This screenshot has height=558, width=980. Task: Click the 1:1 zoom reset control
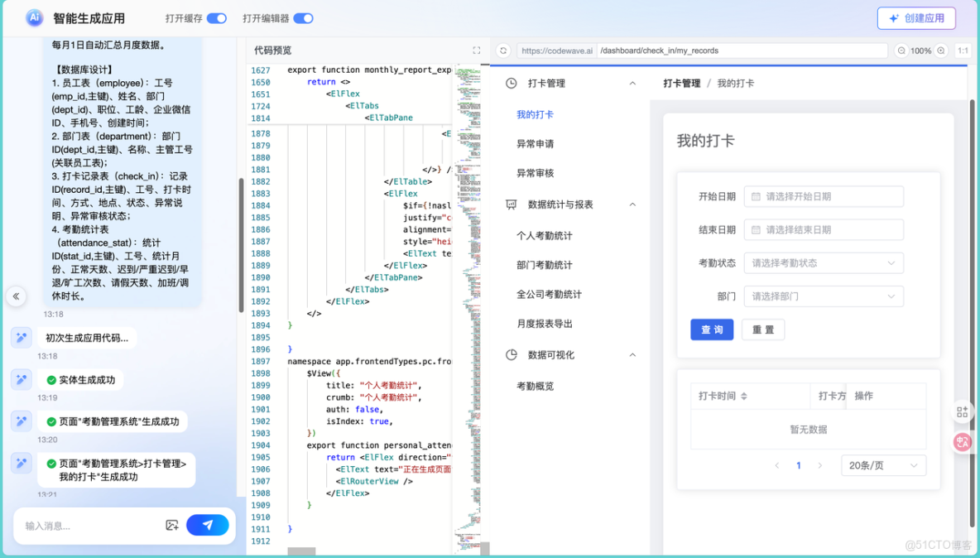pyautogui.click(x=963, y=50)
